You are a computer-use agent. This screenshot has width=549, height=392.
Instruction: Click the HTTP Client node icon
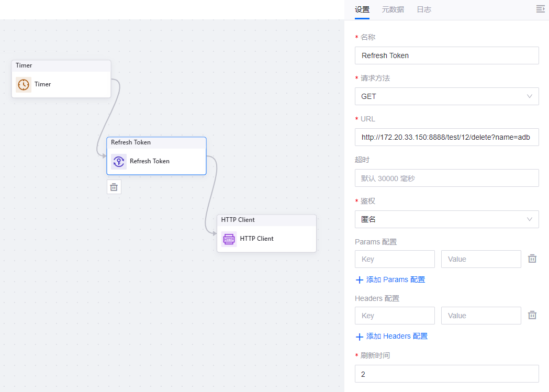click(x=229, y=239)
